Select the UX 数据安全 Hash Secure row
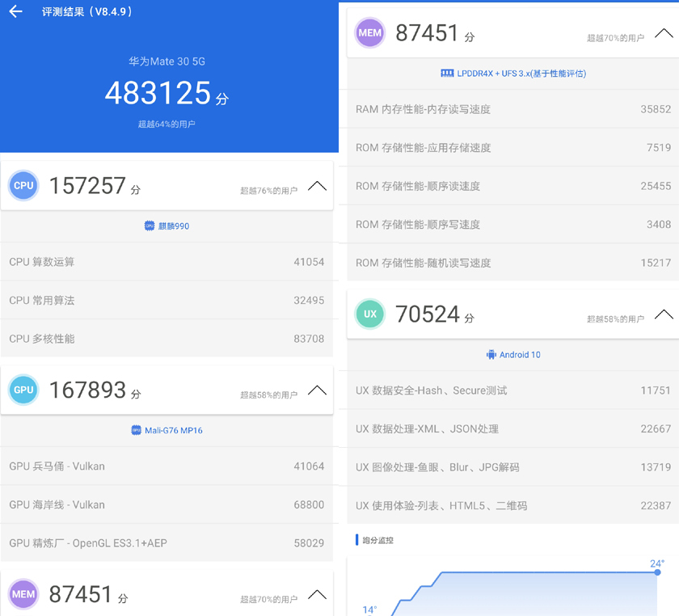Image resolution: width=679 pixels, height=616 pixels. (x=513, y=390)
